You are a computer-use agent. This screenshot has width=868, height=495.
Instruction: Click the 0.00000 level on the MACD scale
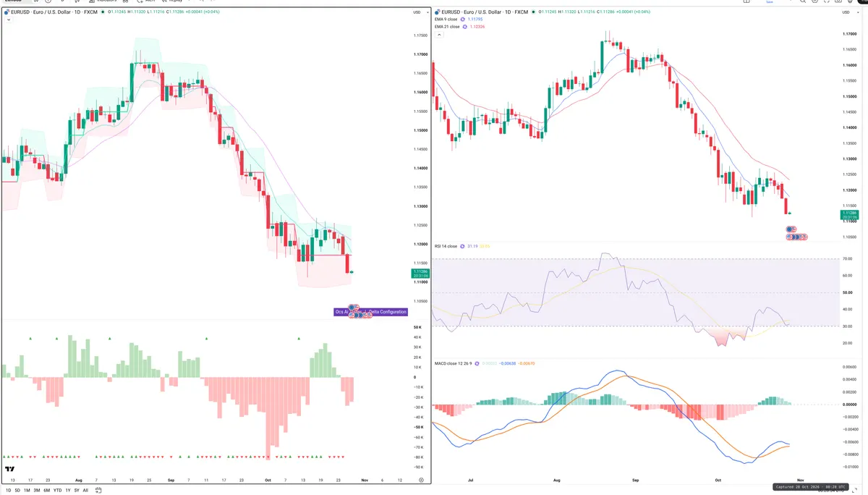pos(851,404)
